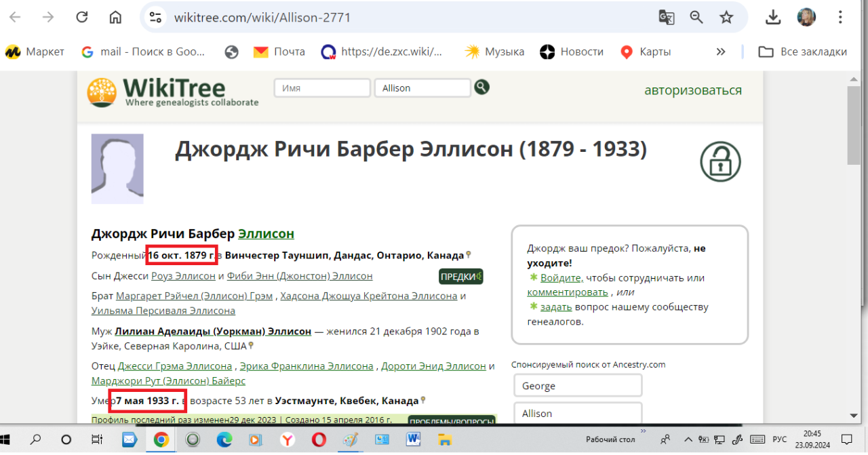
Task: Open the 'Фиби Энн (Джонстон) Эллисон' link
Action: tap(300, 276)
